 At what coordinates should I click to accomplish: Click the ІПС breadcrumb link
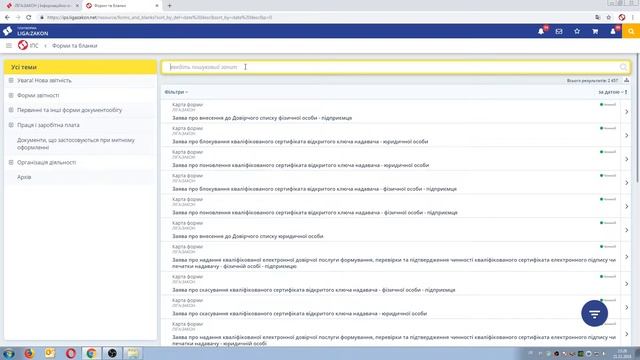(34, 46)
